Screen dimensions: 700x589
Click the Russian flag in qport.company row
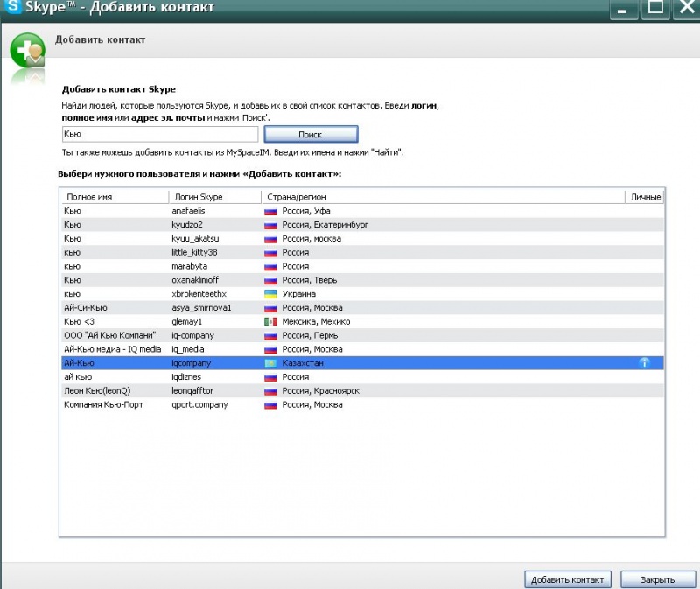[x=270, y=405]
